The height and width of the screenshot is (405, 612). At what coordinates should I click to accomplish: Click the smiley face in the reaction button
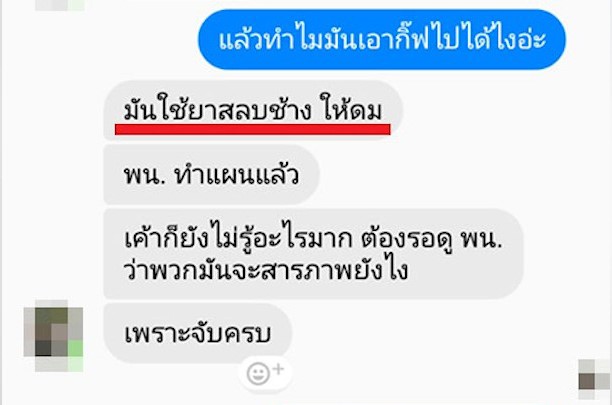coord(258,374)
